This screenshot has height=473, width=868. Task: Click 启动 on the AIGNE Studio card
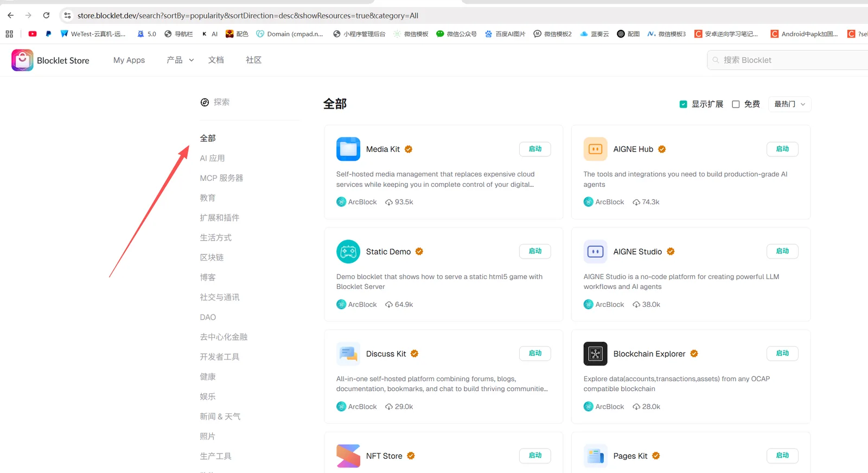(782, 251)
